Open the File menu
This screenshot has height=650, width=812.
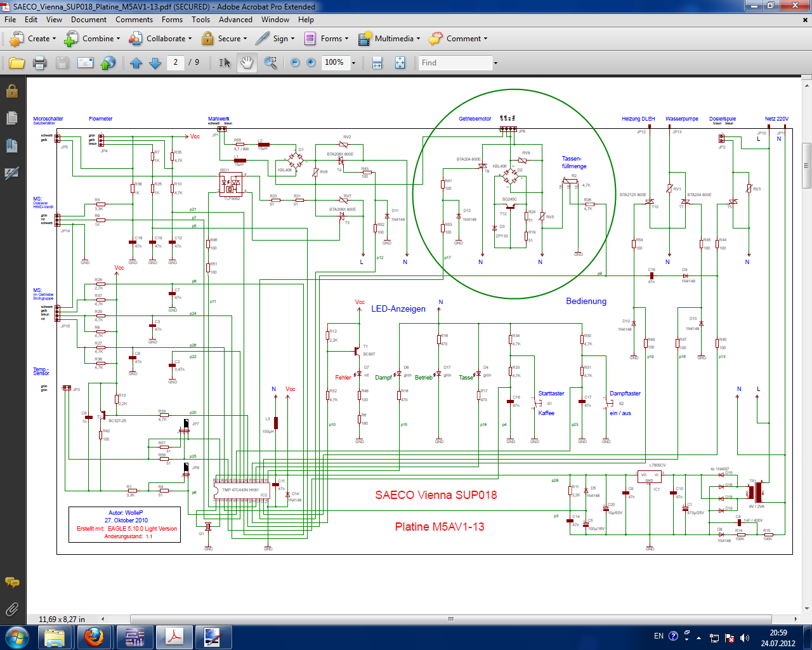click(10, 20)
